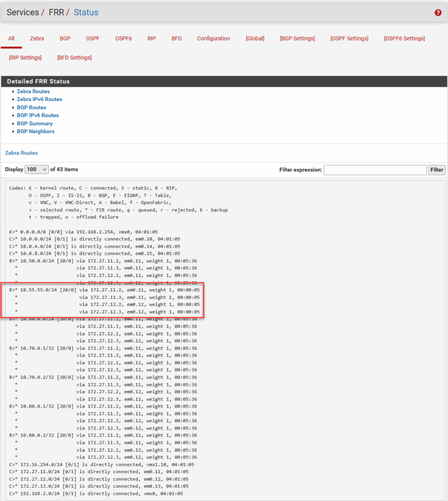This screenshot has width=448, height=501.
Task: Jump to the BGP Summary link
Action: (x=35, y=123)
